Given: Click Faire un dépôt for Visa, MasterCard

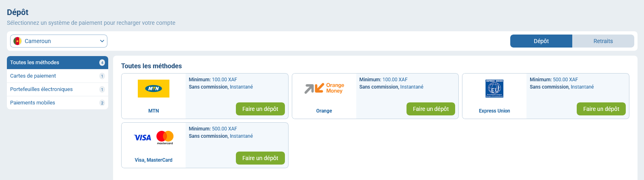Looking at the screenshot, I should [260, 158].
